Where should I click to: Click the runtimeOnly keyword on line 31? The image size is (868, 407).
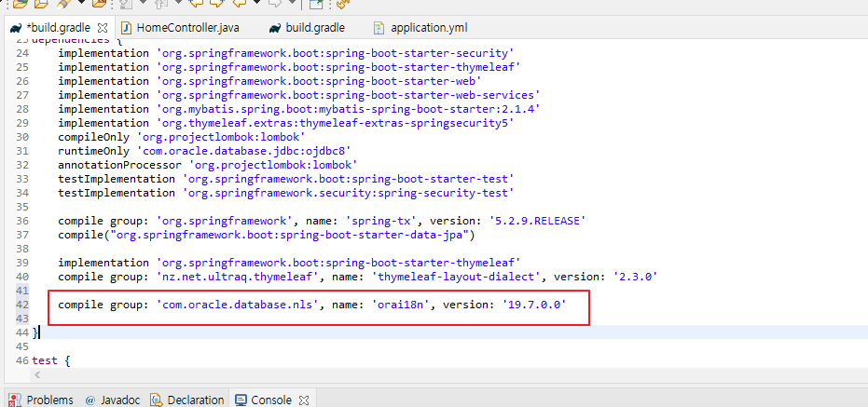pyautogui.click(x=91, y=151)
